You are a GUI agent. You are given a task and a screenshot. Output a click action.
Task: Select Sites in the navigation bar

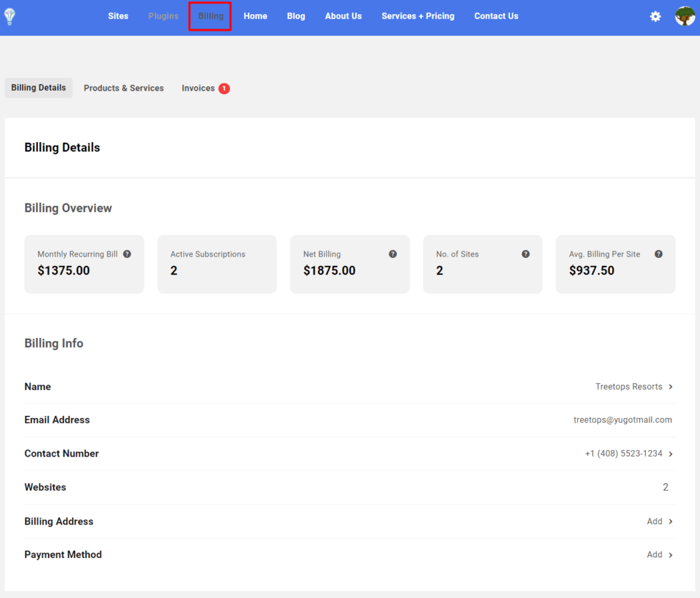118,16
